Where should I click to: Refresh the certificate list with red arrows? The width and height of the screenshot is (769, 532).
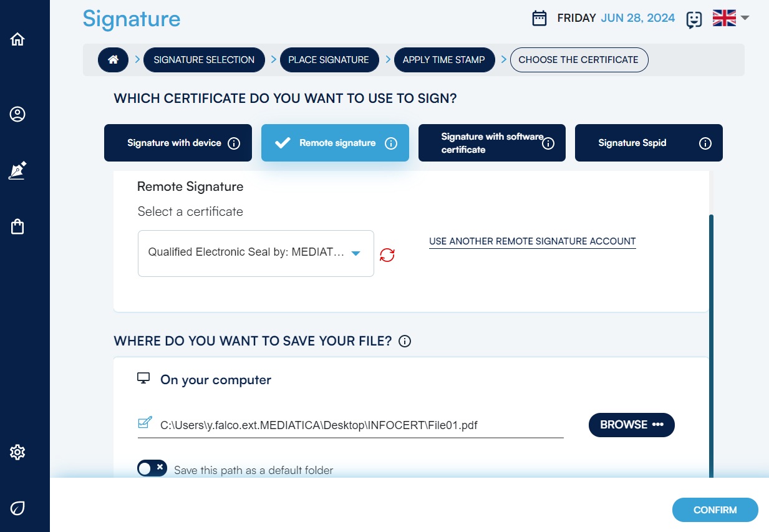[387, 254]
